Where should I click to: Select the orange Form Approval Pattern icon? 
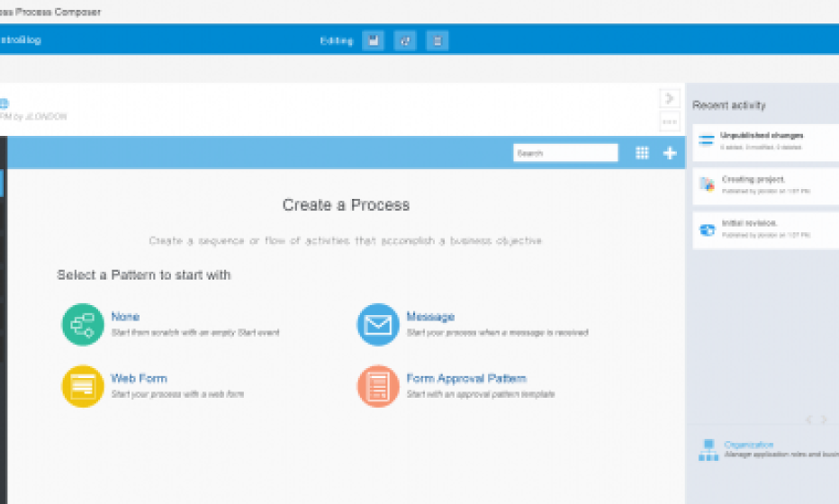378,386
